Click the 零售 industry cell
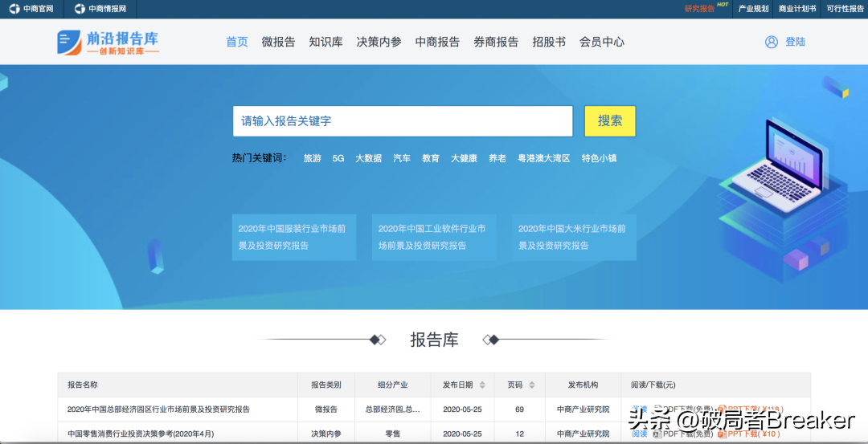This screenshot has height=444, width=868. (392, 434)
